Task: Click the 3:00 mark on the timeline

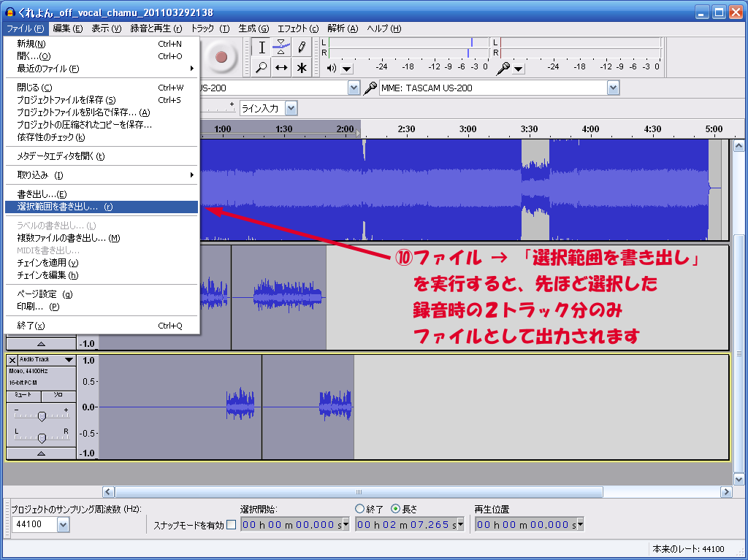Action: tap(468, 129)
